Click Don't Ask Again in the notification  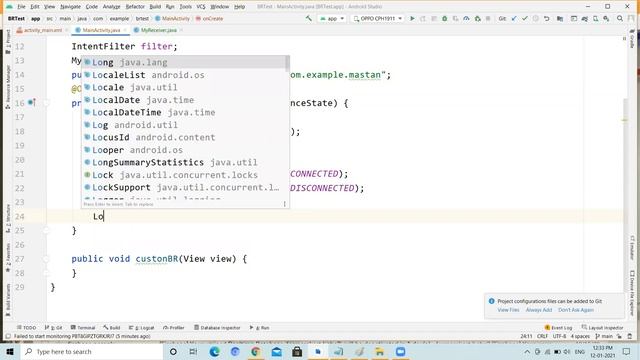click(576, 310)
